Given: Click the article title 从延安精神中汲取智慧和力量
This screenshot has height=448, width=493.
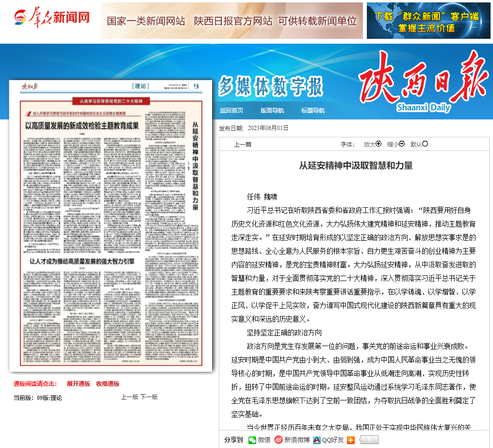Looking at the screenshot, I should (x=356, y=166).
